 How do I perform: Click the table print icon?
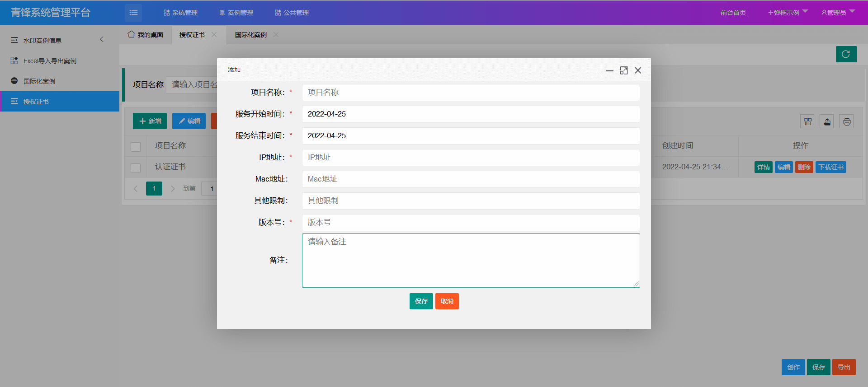pos(847,121)
